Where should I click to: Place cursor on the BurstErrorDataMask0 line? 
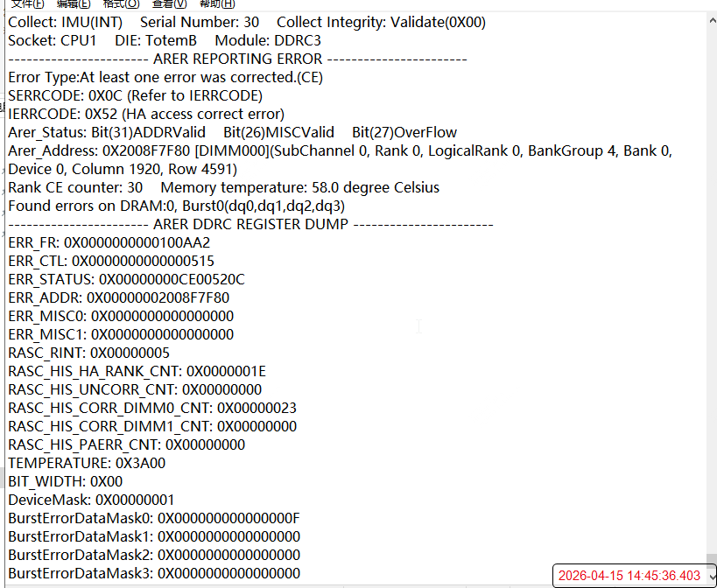154,518
